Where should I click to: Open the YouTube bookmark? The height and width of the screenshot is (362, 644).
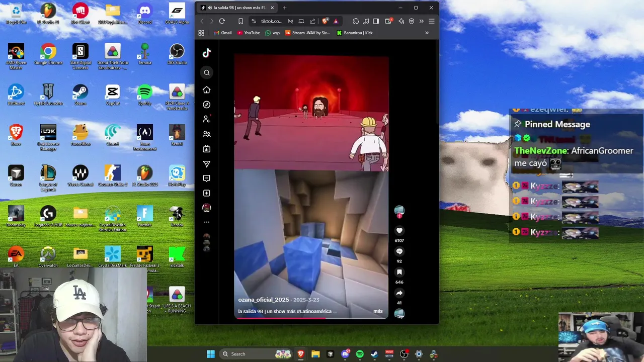click(249, 33)
